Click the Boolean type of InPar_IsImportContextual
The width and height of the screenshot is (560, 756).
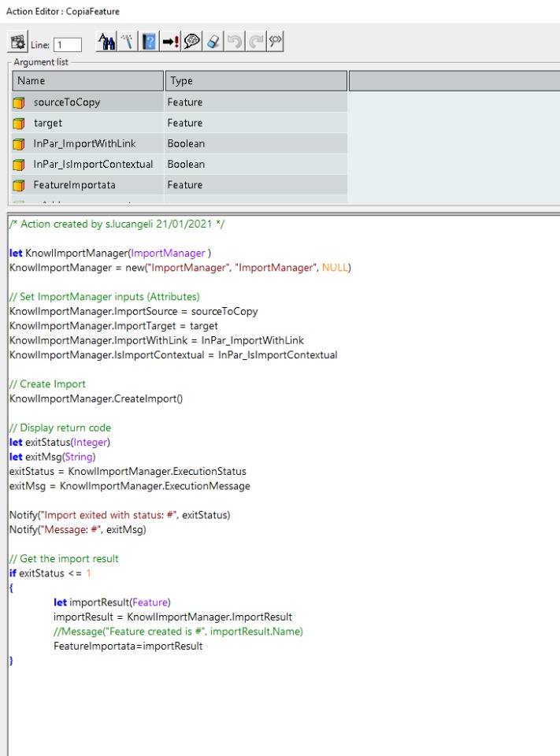coord(186,165)
